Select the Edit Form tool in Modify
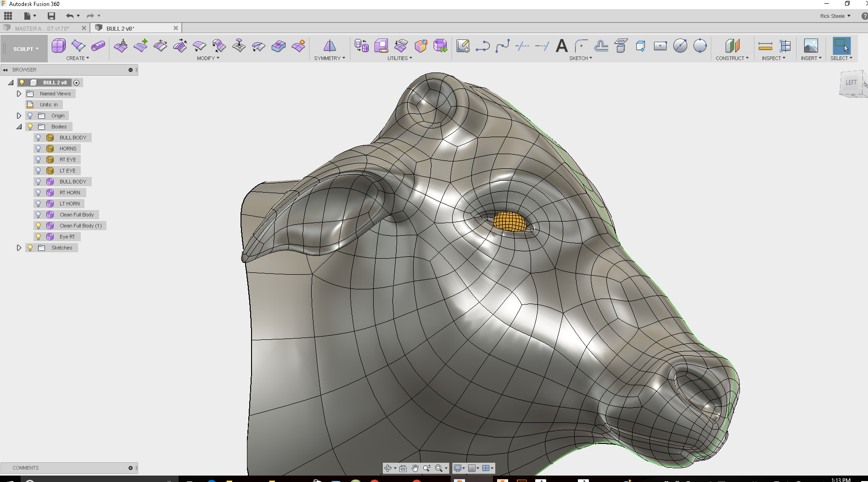The width and height of the screenshot is (868, 482). point(121,46)
